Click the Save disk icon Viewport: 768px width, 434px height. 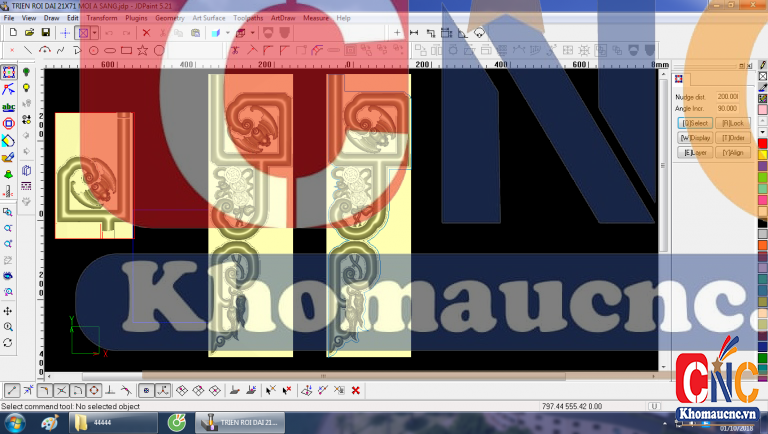45,32
